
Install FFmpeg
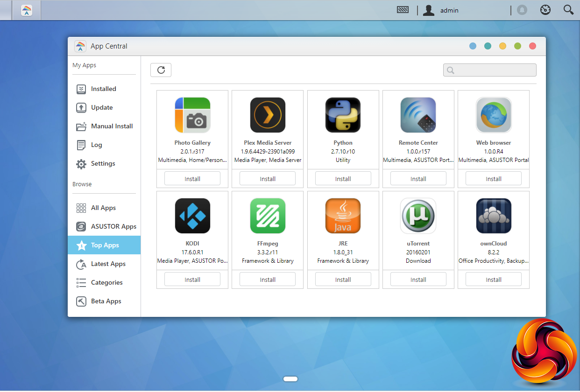[x=268, y=280]
